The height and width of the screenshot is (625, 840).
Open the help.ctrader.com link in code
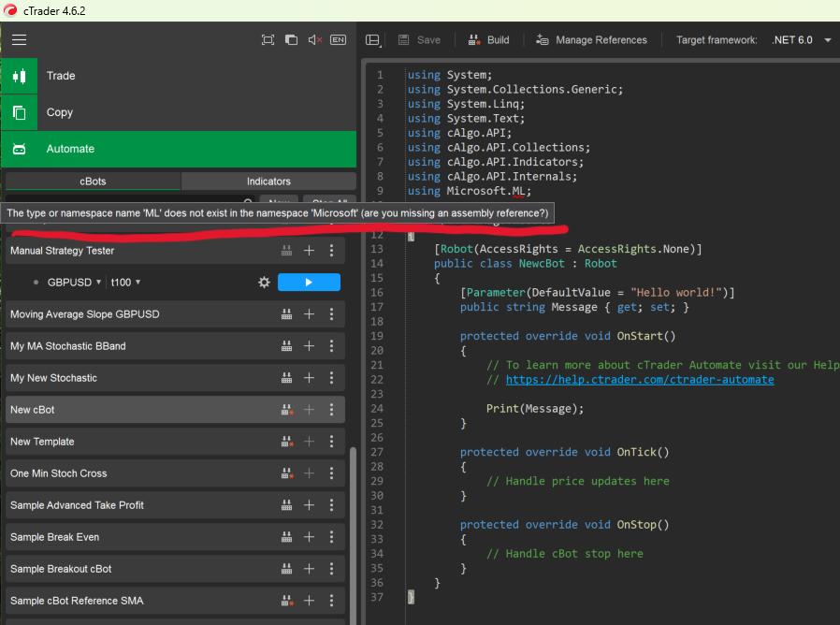coord(640,380)
